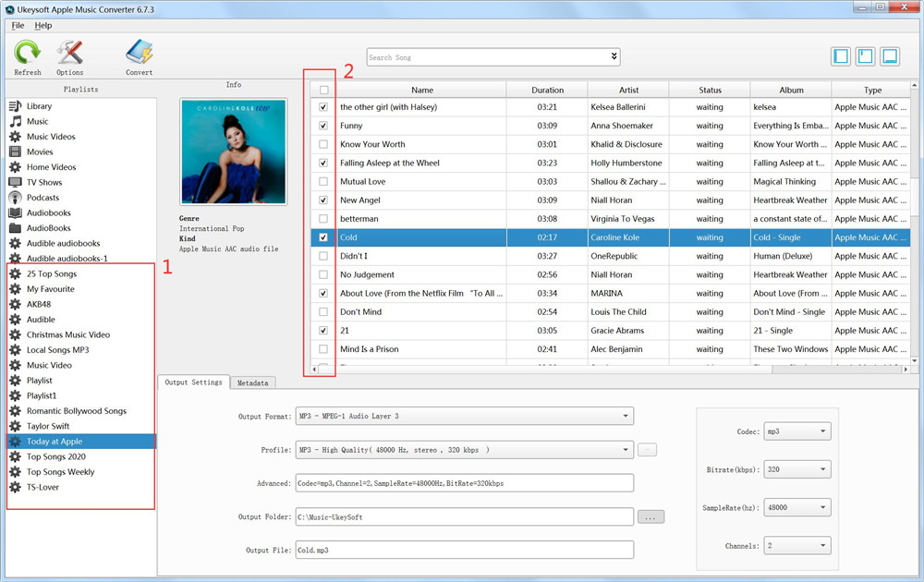The image size is (924, 582).
Task: Click the AKB48 gear icon
Action: click(x=16, y=305)
